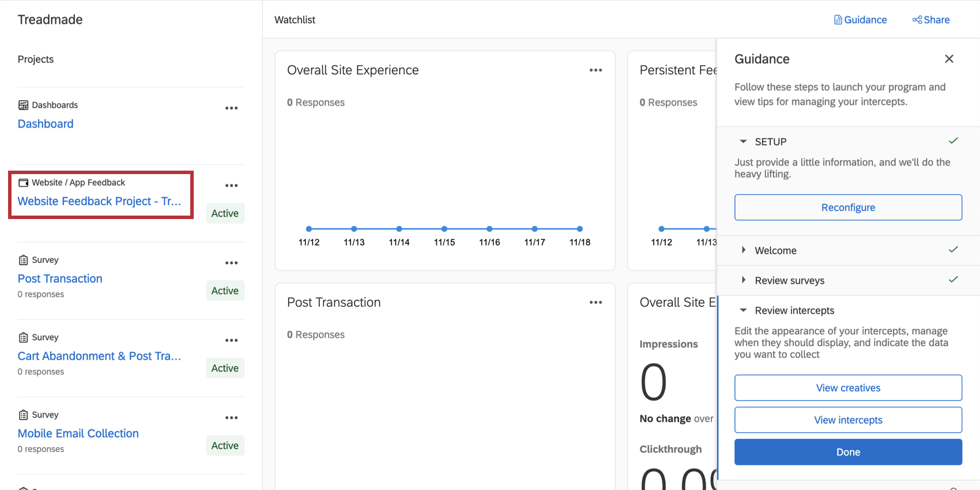Expand the Review surveys section
The height and width of the screenshot is (490, 980).
click(x=744, y=280)
